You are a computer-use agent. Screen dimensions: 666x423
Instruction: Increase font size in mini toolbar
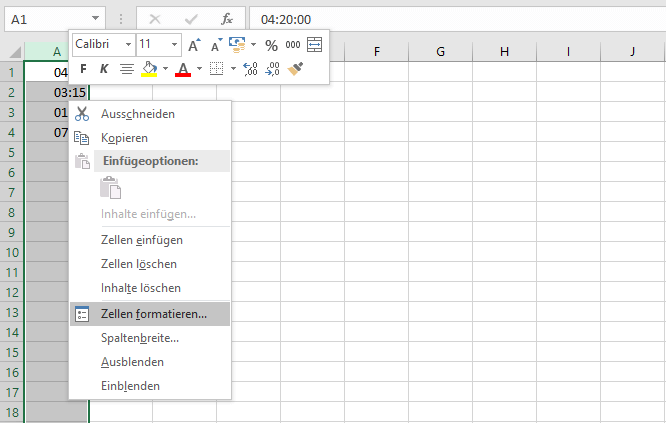(194, 45)
